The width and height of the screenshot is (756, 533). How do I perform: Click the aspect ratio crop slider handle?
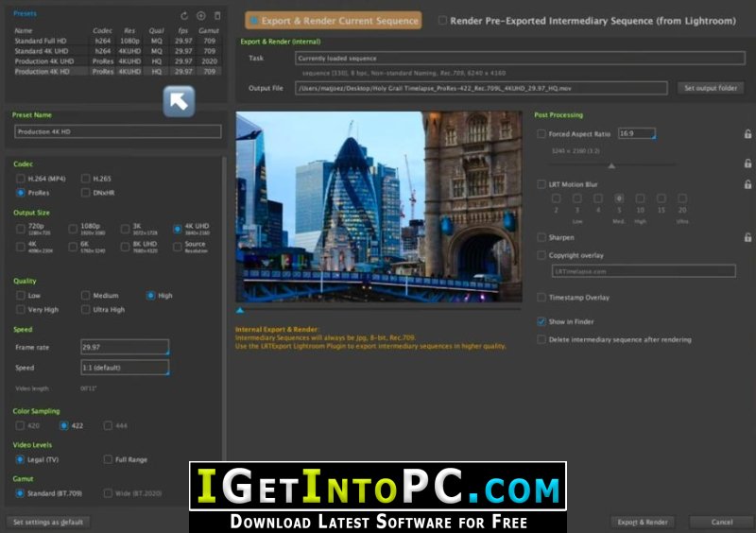(610, 165)
